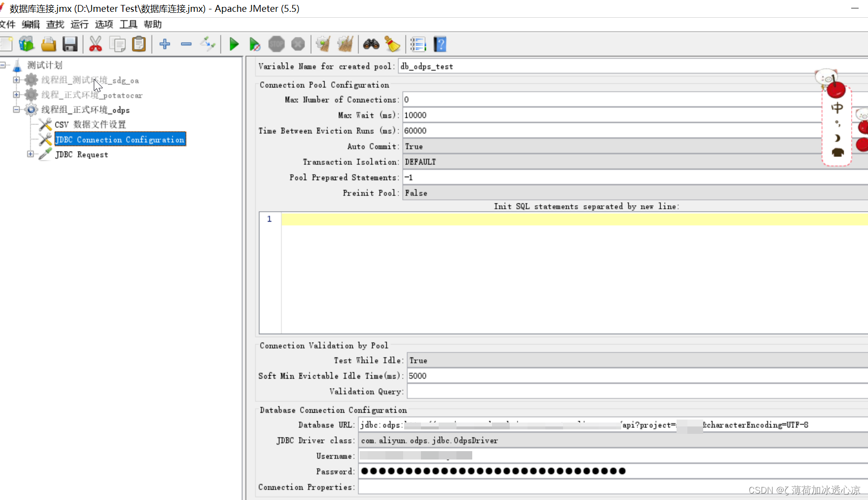Open the JDBC Driver class combo box
This screenshot has width=868, height=500.
pyautogui.click(x=613, y=440)
